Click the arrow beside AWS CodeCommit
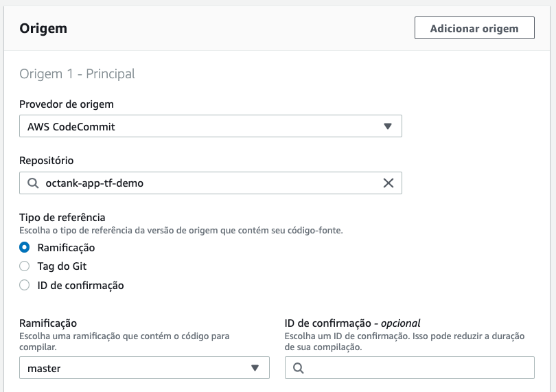 (x=387, y=126)
